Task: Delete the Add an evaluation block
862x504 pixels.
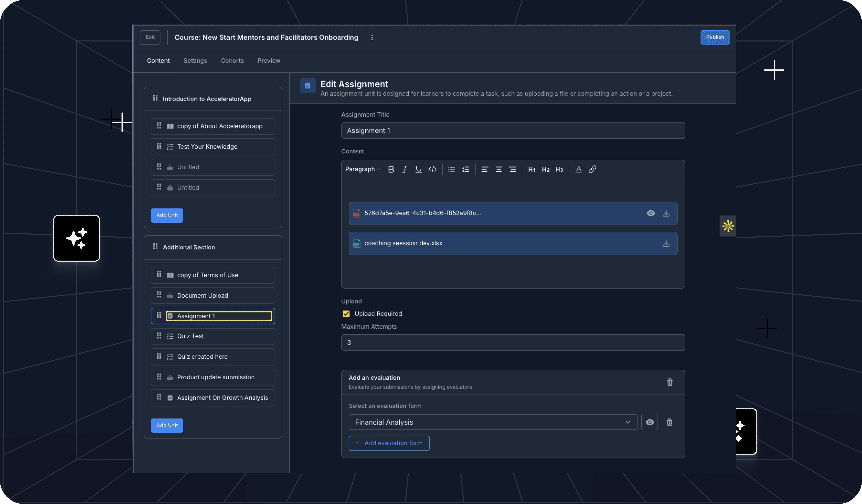Action: (x=669, y=382)
